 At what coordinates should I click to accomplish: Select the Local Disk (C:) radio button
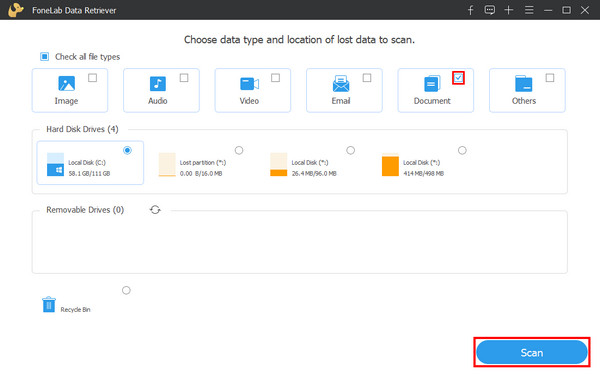click(127, 150)
